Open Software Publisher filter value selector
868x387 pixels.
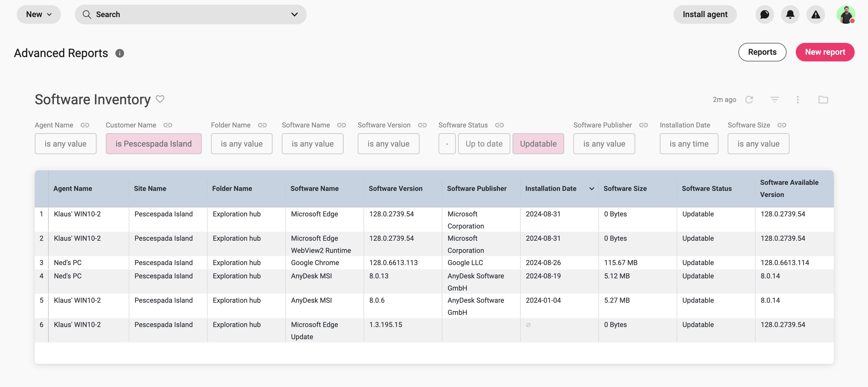(x=604, y=144)
